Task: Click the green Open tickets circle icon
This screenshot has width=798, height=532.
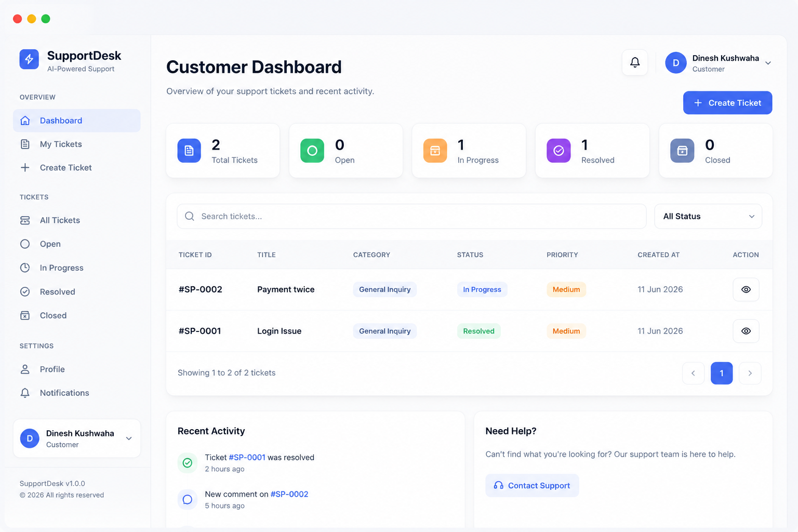Action: [x=312, y=151]
